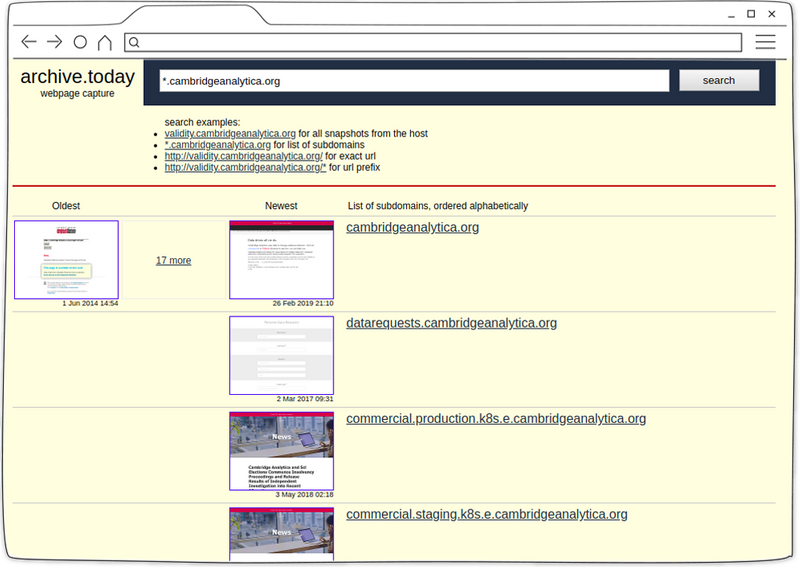The image size is (800, 567).
Task: Click the Oldest column header
Action: coord(66,206)
